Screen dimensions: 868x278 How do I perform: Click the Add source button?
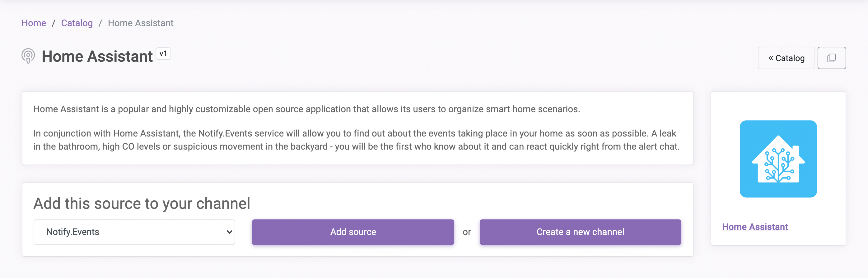(353, 232)
